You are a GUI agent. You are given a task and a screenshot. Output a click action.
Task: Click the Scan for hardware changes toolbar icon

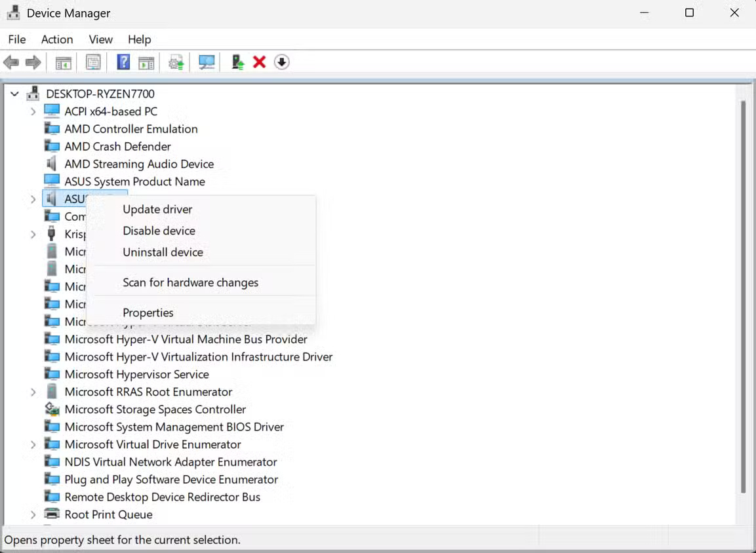pyautogui.click(x=206, y=62)
